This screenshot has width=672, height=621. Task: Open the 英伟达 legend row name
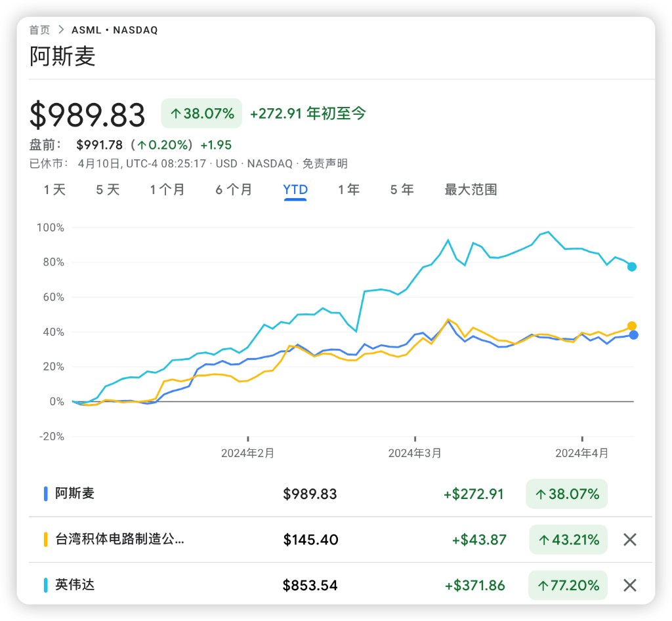point(75,584)
